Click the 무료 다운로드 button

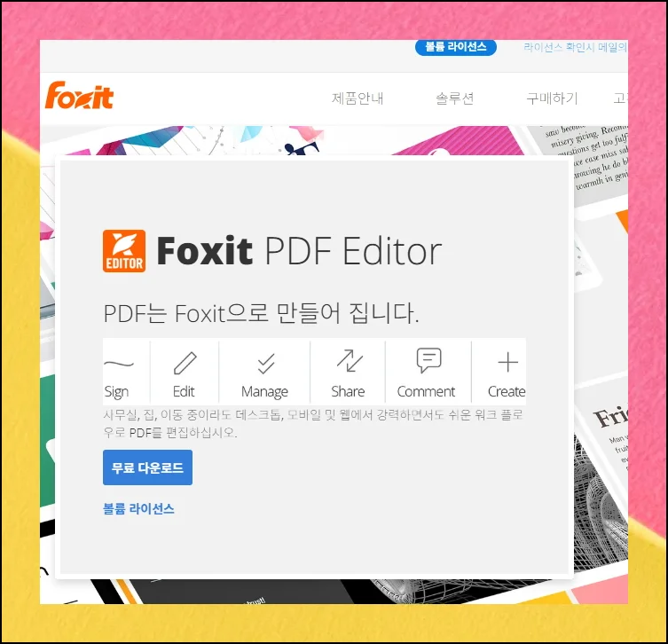click(x=147, y=467)
